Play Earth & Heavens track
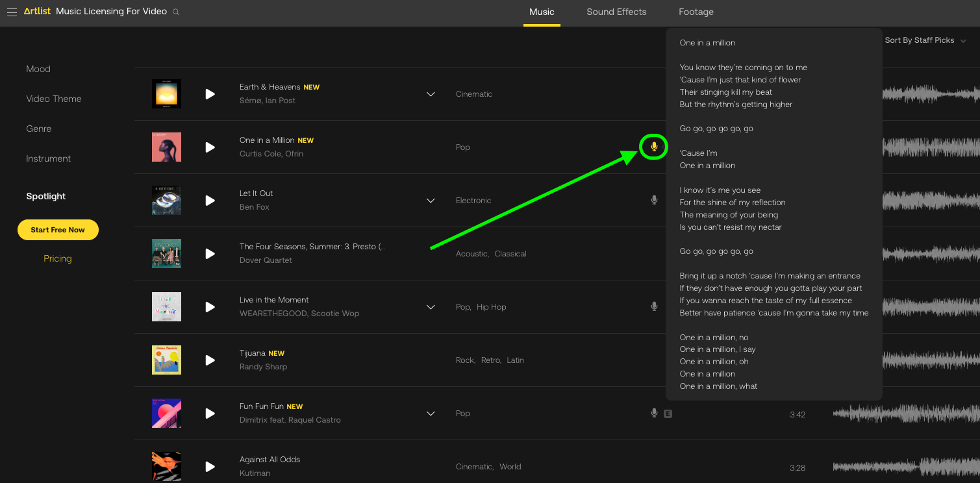980x483 pixels. click(210, 94)
